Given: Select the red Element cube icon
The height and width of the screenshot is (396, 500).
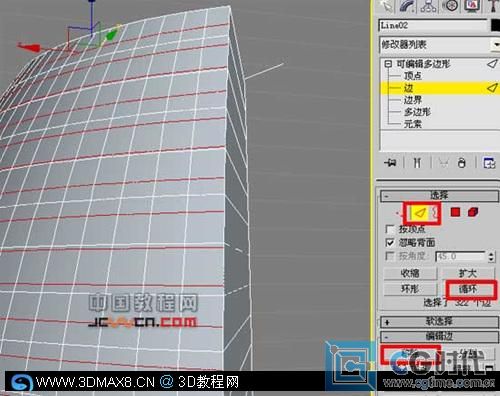Looking at the screenshot, I should pos(473,212).
